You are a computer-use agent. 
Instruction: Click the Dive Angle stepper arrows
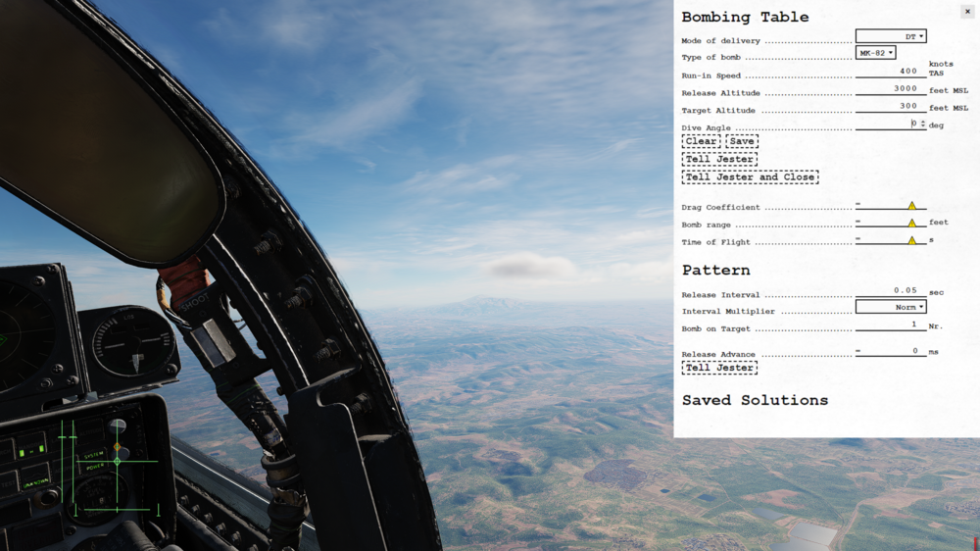point(922,124)
